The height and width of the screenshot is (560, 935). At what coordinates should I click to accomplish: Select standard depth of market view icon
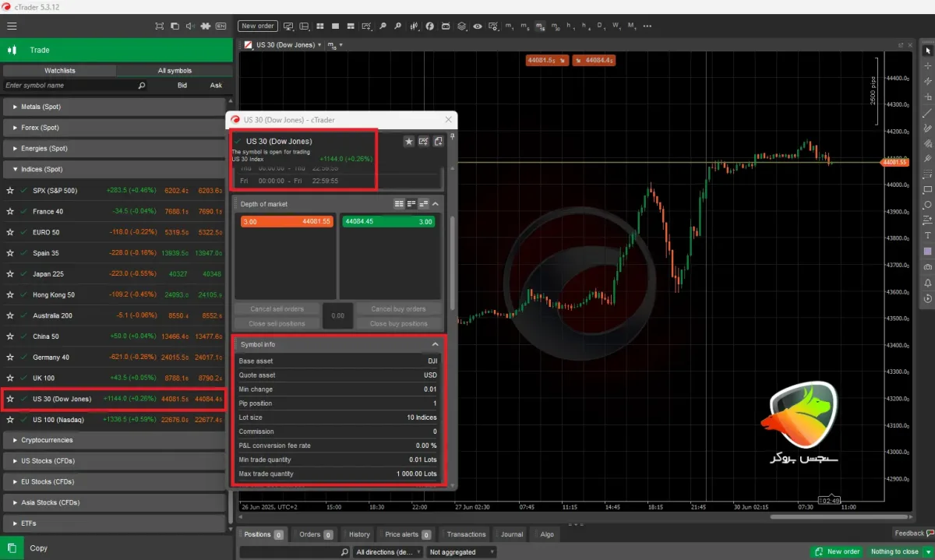click(x=399, y=204)
